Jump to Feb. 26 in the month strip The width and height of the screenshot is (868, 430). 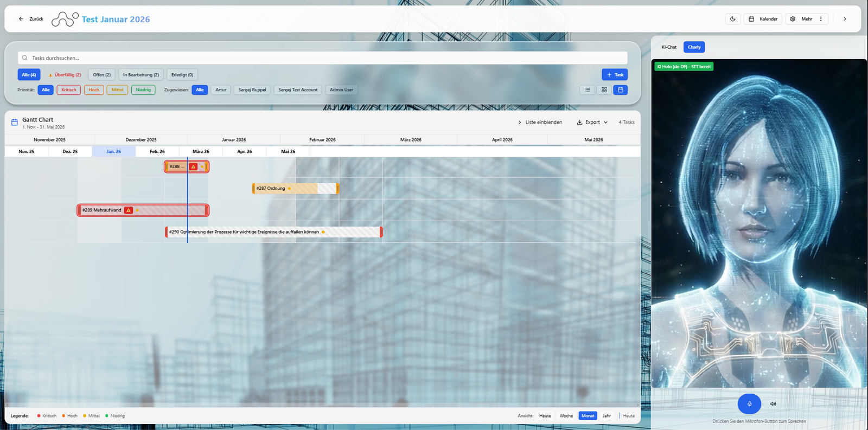[157, 151]
